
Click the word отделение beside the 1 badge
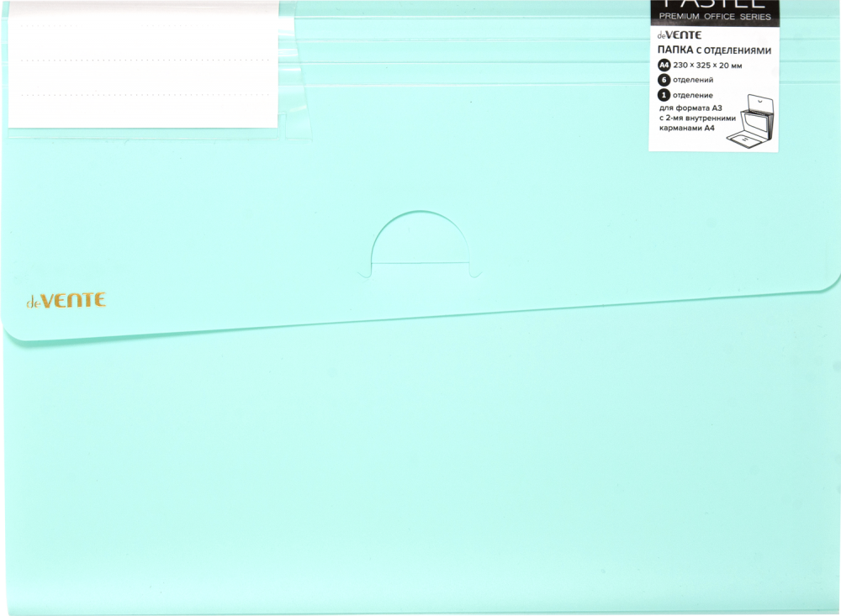pos(694,95)
